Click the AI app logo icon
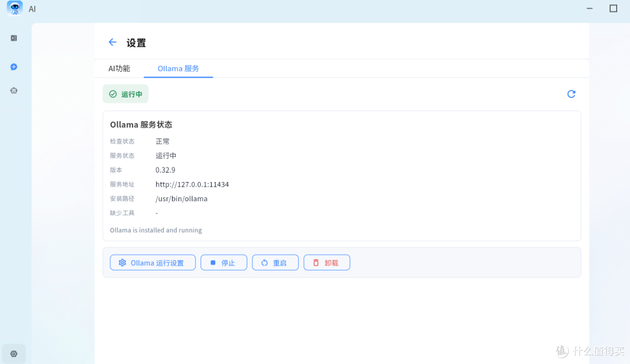The width and height of the screenshot is (630, 364). (x=15, y=8)
